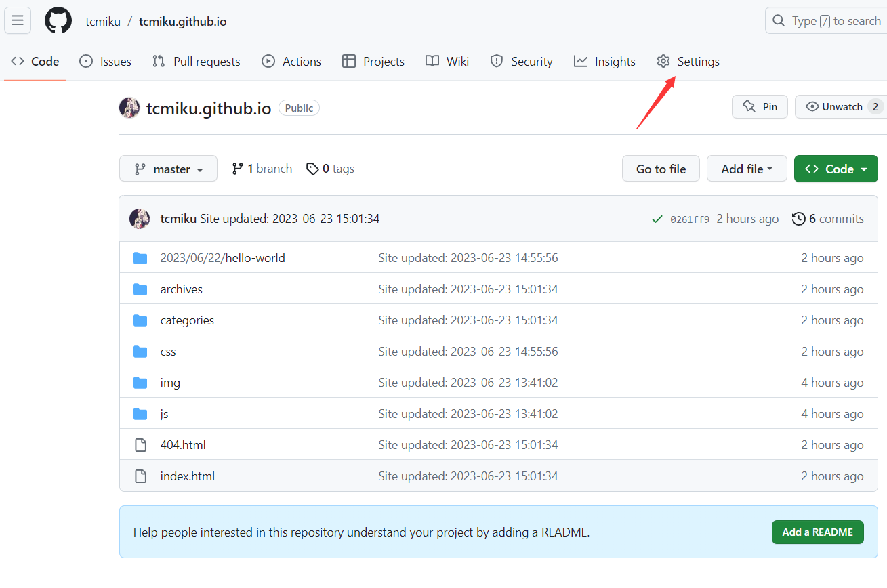
Task: Click the tcmiku repository avatar beside title
Action: click(129, 108)
